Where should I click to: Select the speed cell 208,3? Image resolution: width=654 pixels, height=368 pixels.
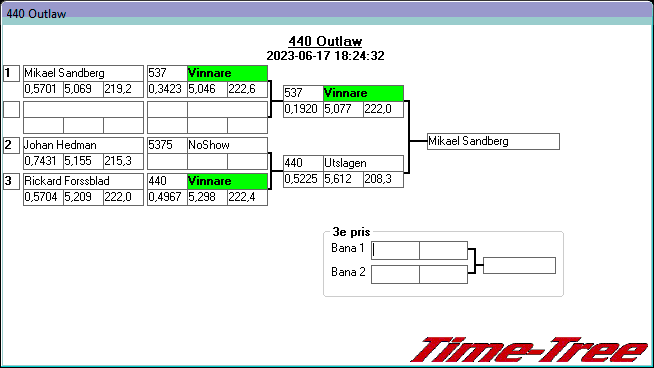point(383,179)
